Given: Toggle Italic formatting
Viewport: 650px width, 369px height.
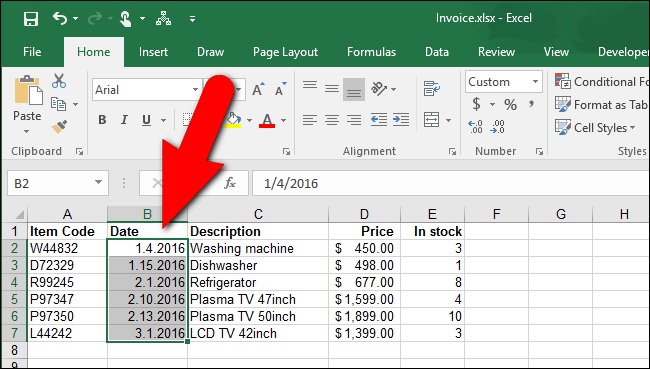Looking at the screenshot, I should [124, 120].
